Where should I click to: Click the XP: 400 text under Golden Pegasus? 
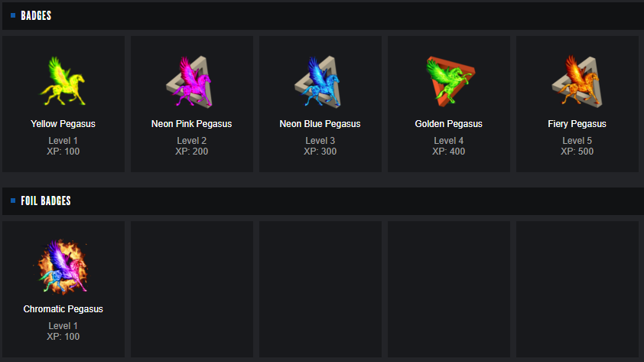click(x=448, y=152)
